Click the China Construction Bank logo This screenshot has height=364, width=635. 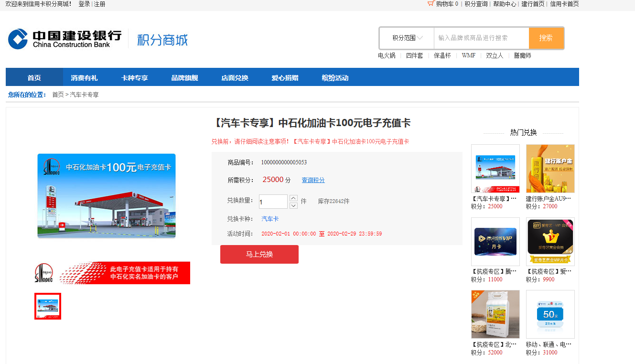[x=65, y=39]
